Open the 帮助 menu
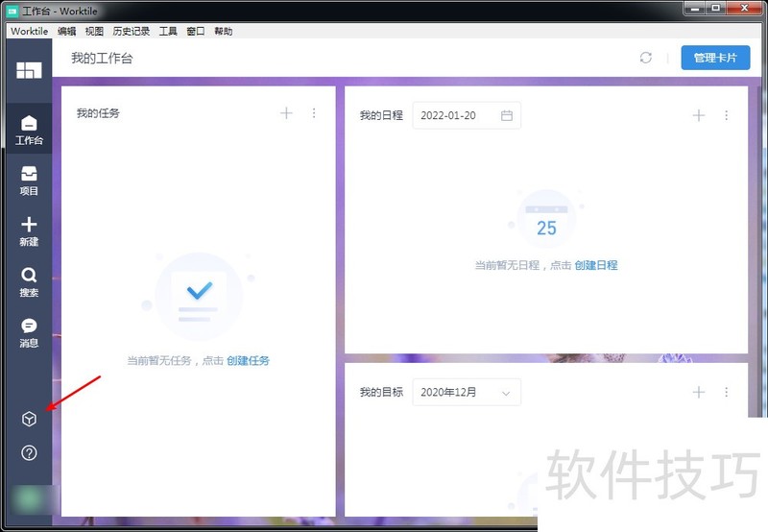 pos(223,31)
